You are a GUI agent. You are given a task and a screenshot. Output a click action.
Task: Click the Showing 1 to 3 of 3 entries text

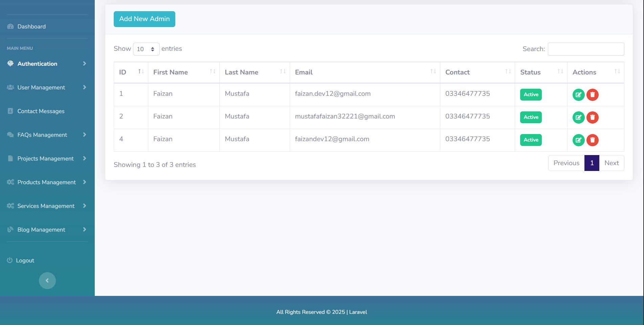click(x=155, y=165)
